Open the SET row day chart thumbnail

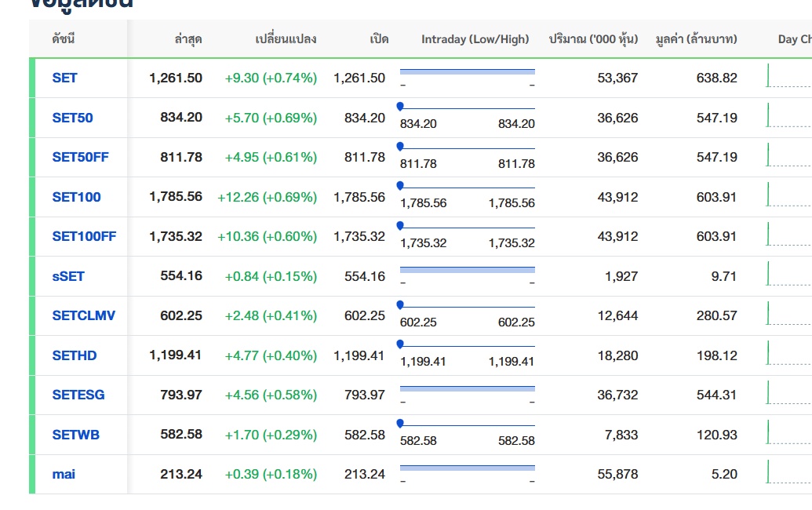(788, 77)
